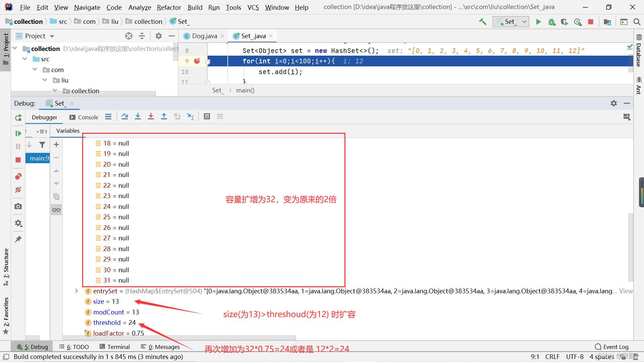The height and width of the screenshot is (362, 644).
Task: Click the Run to Cursor icon
Action: click(190, 116)
